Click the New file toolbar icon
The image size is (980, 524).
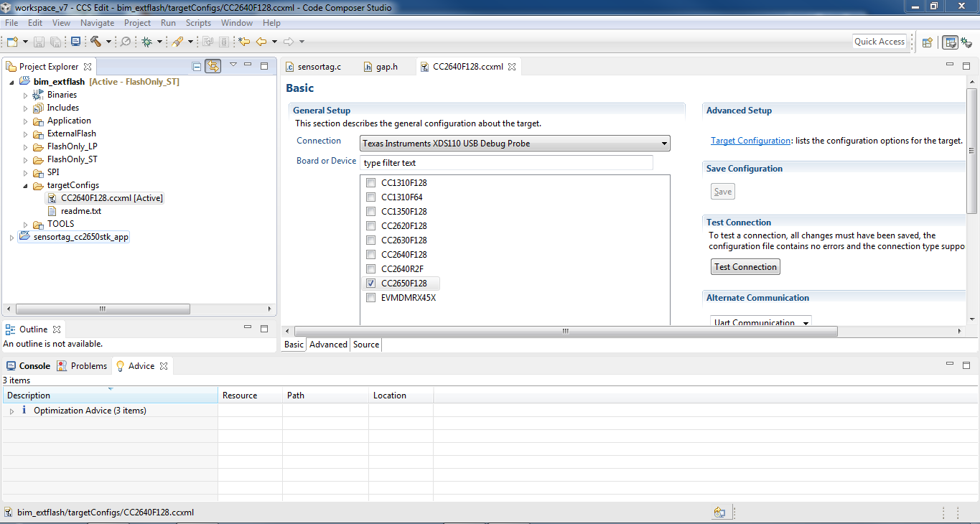click(x=12, y=42)
